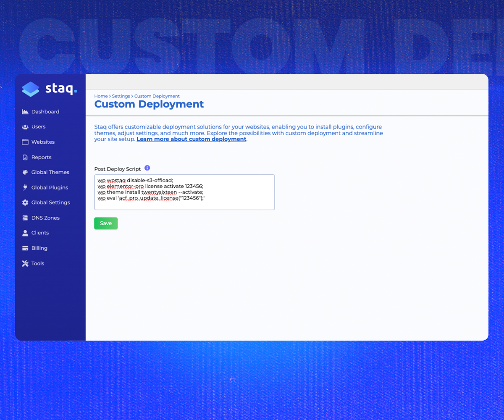Open Global Themes settings
504x420 pixels.
[x=50, y=172]
